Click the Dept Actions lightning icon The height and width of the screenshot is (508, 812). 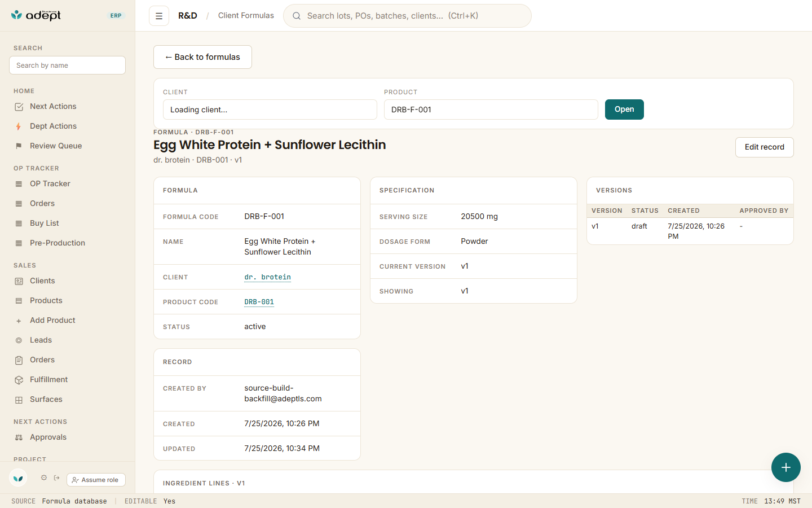[19, 126]
